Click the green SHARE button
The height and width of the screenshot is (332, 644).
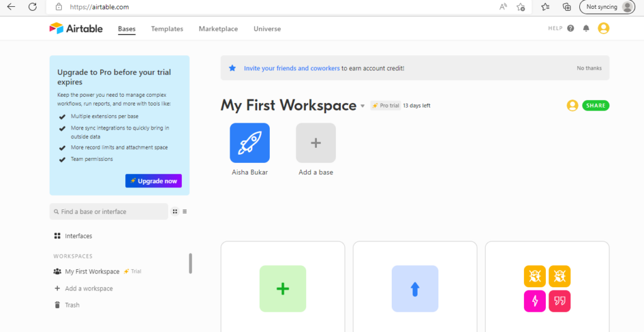click(x=596, y=106)
